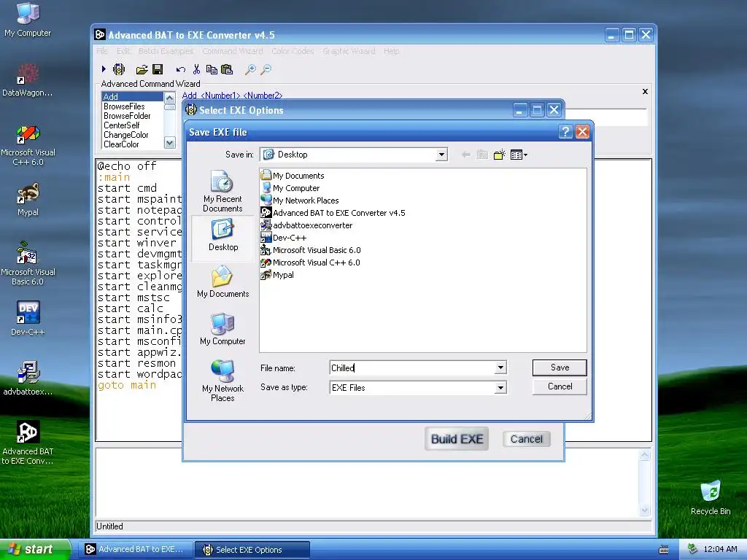The height and width of the screenshot is (560, 747).
Task: Close the Advanced Command Wizard panel with x
Action: tap(645, 91)
